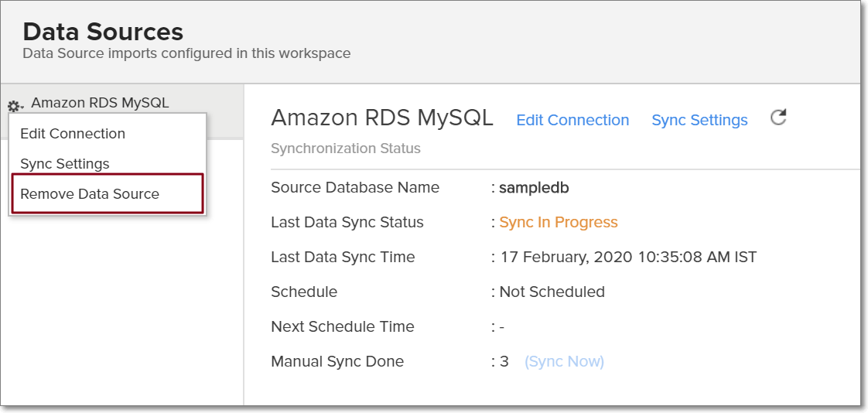Select Amazon RDS MySQL in the sidebar list

100,102
